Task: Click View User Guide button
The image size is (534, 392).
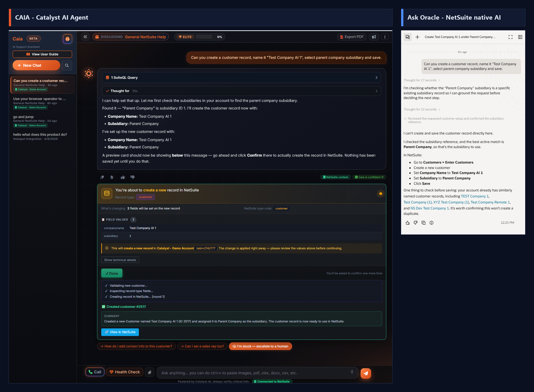Action: pos(42,54)
